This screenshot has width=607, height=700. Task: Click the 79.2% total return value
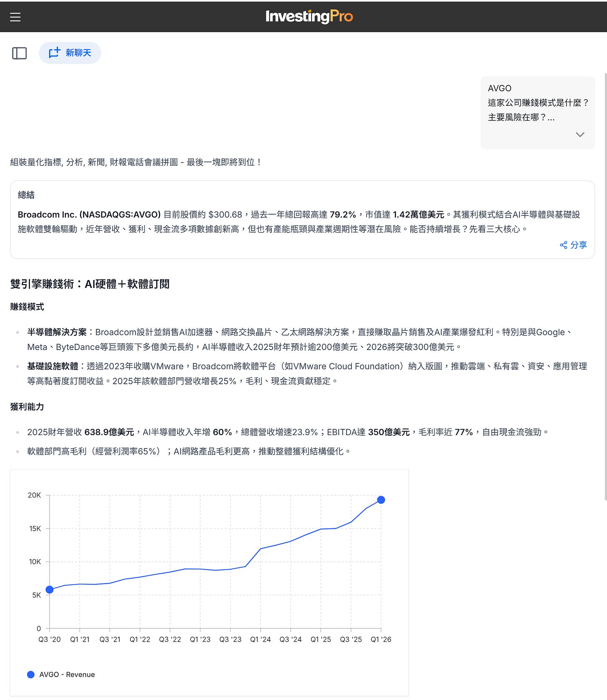point(343,215)
